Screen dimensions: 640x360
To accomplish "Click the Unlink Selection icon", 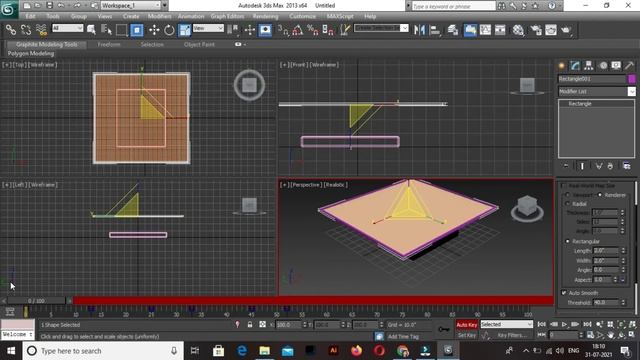I will pyautogui.click(x=26, y=30).
